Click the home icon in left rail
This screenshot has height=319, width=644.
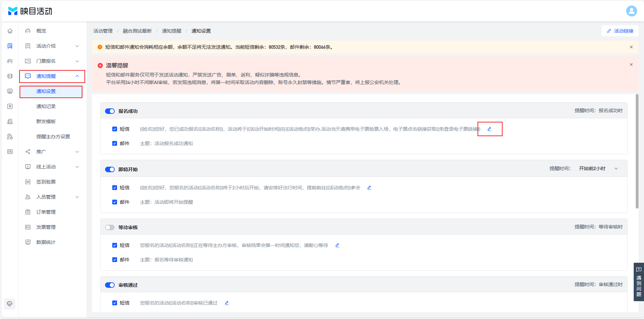coord(10,31)
